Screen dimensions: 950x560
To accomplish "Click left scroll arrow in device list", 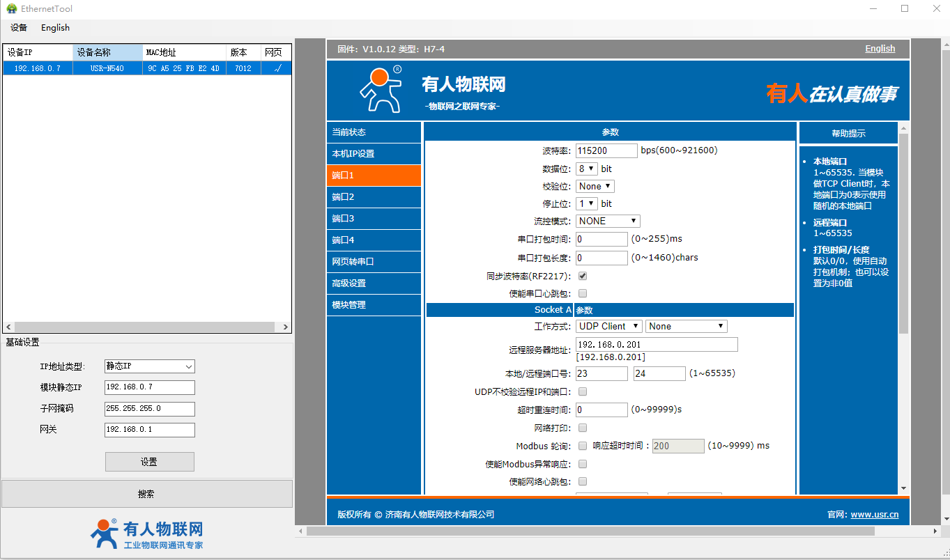I will click(x=8, y=327).
